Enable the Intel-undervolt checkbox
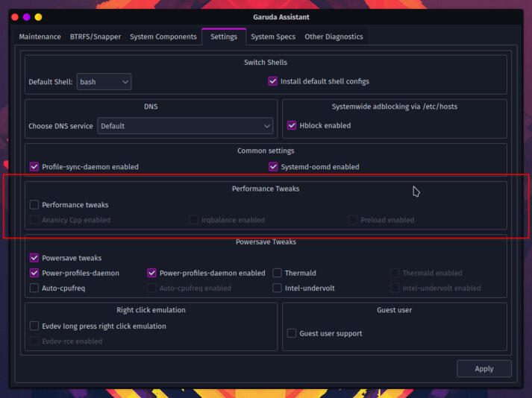The width and height of the screenshot is (532, 398). [277, 288]
